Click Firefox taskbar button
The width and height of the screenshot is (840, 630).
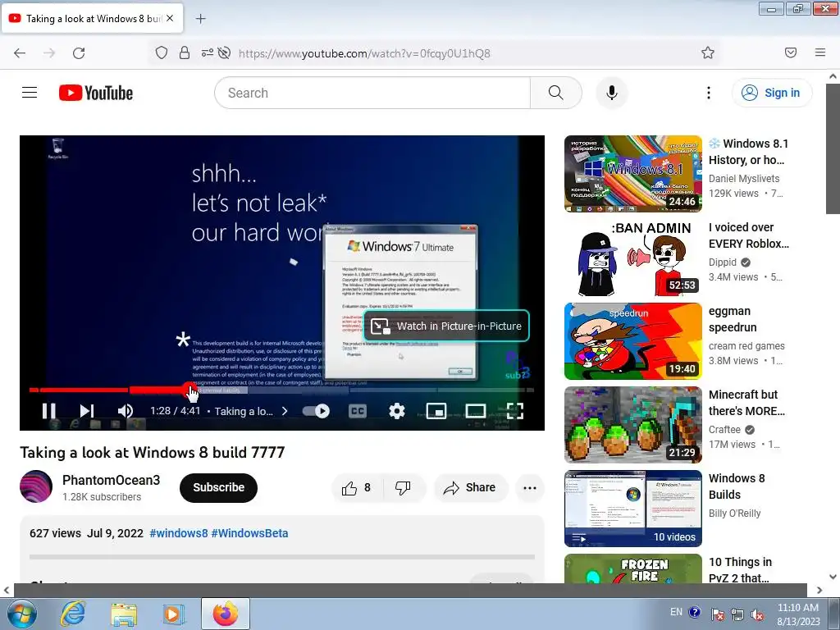pyautogui.click(x=226, y=614)
